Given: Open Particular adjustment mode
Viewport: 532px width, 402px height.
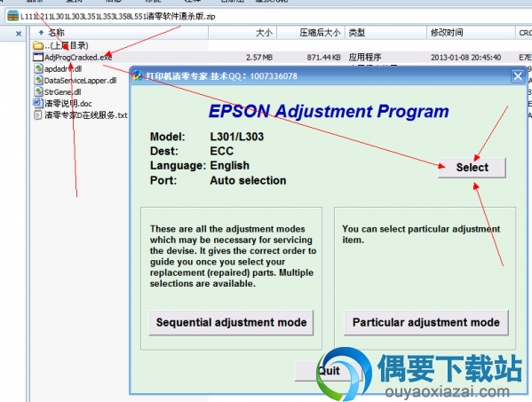Looking at the screenshot, I should coord(425,322).
